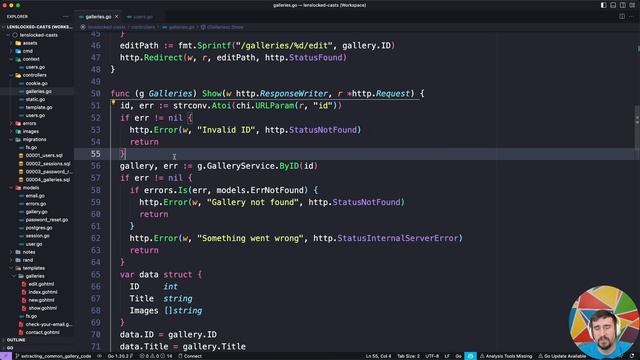Click LF end-of-line status item
640x360 pixels.
click(447, 356)
